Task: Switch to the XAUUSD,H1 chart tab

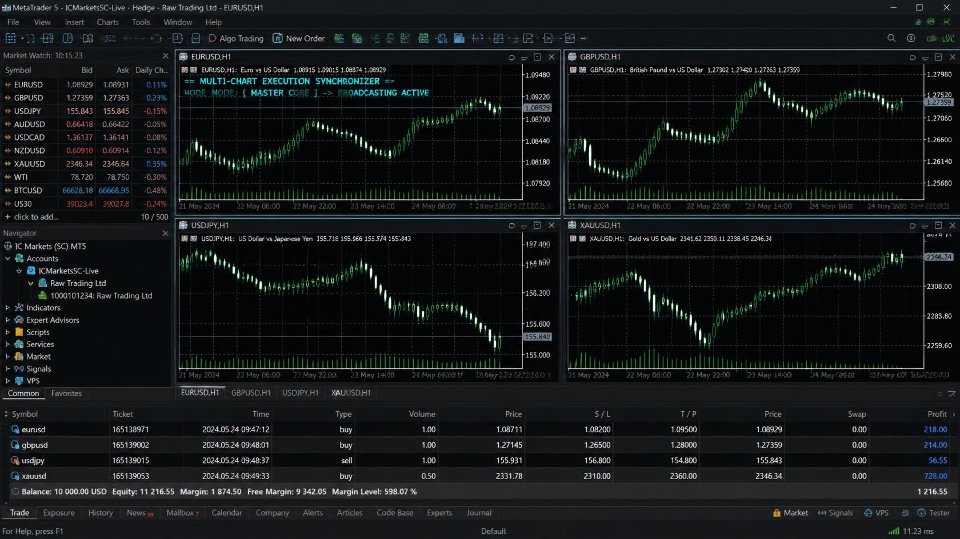Action: point(351,393)
